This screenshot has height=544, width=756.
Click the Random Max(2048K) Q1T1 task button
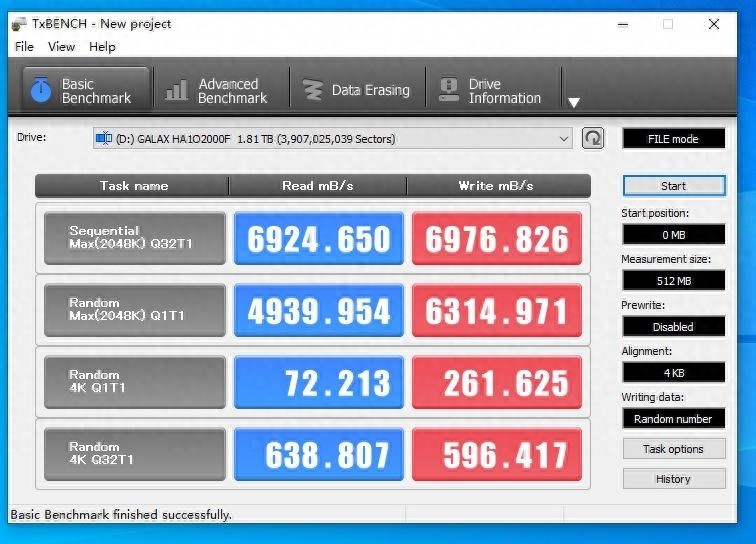pos(135,310)
